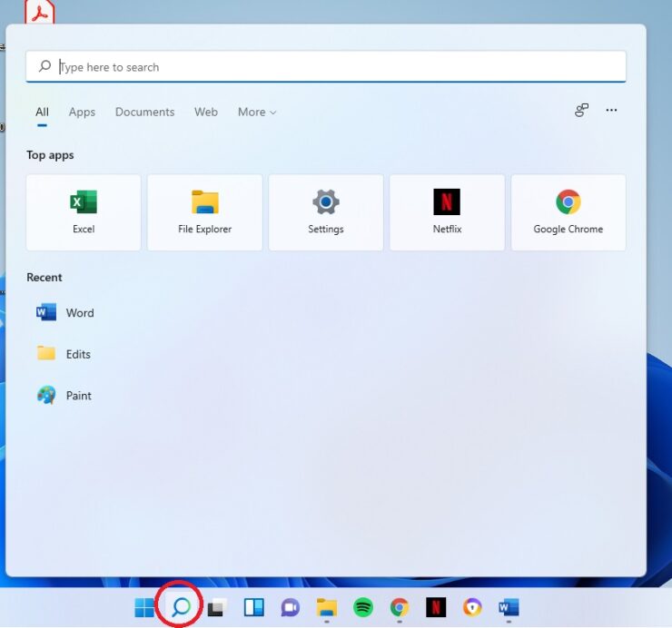Open File Explorer tile in Top apps
Screen dimensions: 672x628
(x=205, y=212)
